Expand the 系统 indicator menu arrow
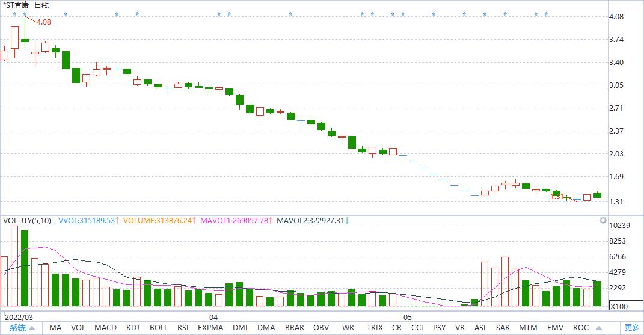644x335 pixels. pos(32,328)
